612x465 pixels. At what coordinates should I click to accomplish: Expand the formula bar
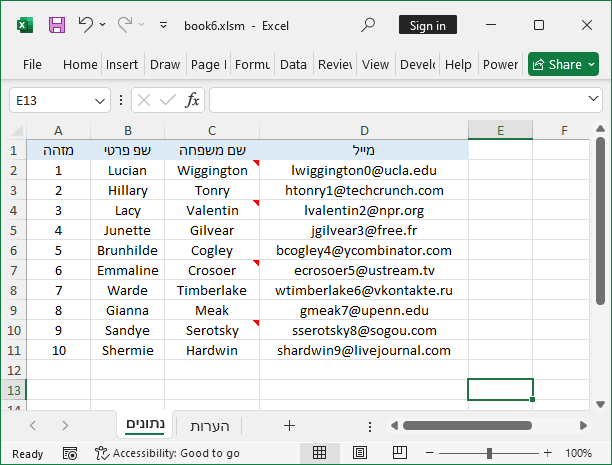594,100
